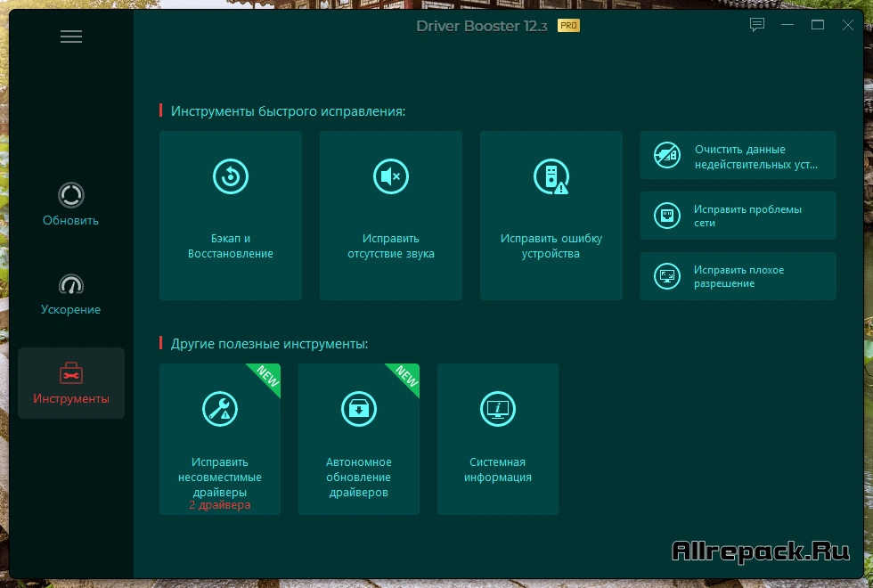Open Системная информация tool
873x588 pixels.
[x=498, y=439]
